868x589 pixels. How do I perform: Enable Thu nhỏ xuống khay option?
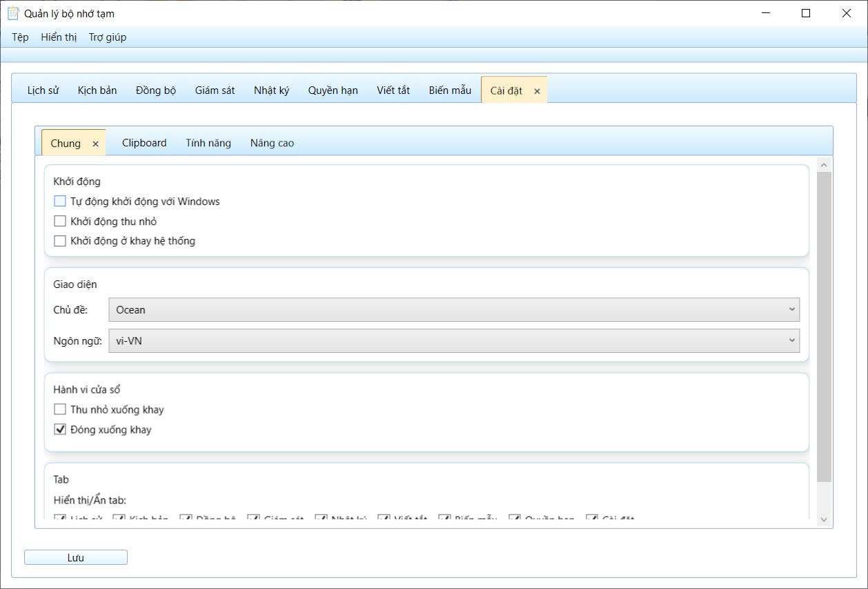coord(60,409)
